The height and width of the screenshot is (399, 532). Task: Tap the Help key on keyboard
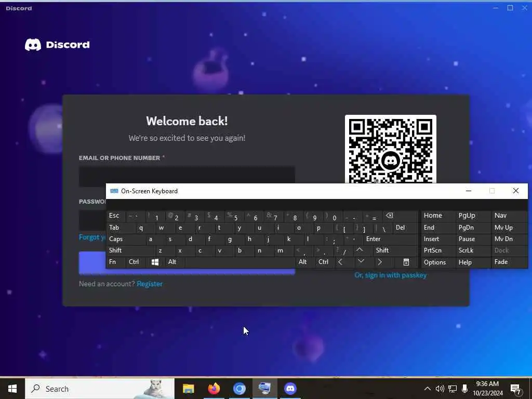click(x=473, y=262)
